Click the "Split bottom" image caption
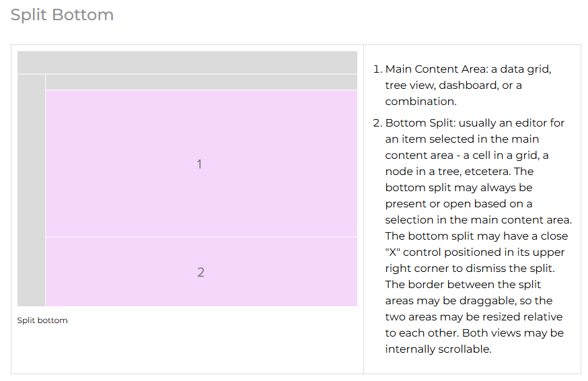Image resolution: width=588 pixels, height=381 pixels. pos(42,320)
